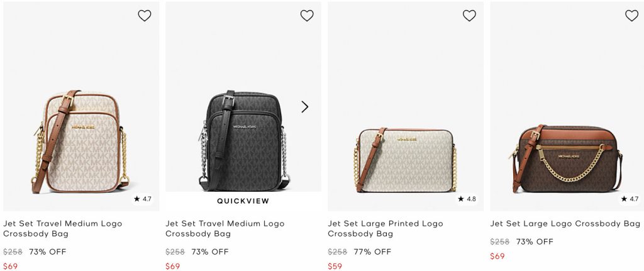Open vanilla Jet Set Travel Medium bag image
This screenshot has width=644, height=271.
80,141
